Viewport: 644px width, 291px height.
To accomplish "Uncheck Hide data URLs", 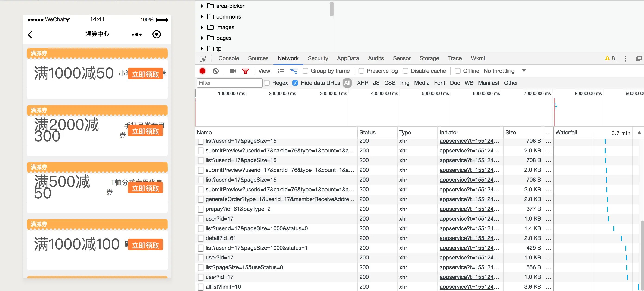I will click(x=295, y=83).
